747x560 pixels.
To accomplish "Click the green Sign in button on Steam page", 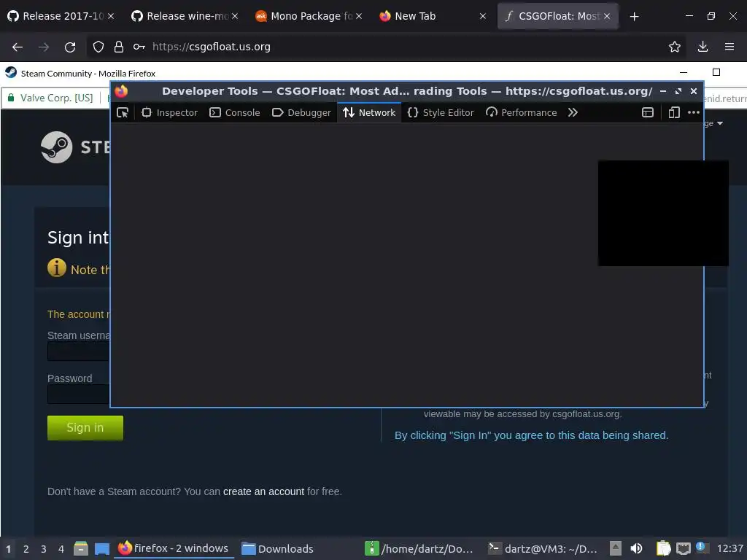I will point(85,427).
